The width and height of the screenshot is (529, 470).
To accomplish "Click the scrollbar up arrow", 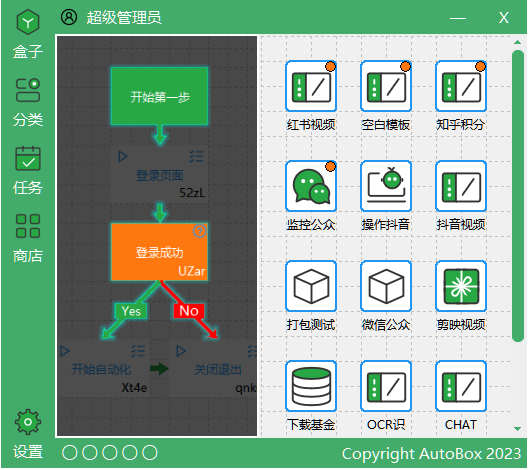I will coord(518,43).
